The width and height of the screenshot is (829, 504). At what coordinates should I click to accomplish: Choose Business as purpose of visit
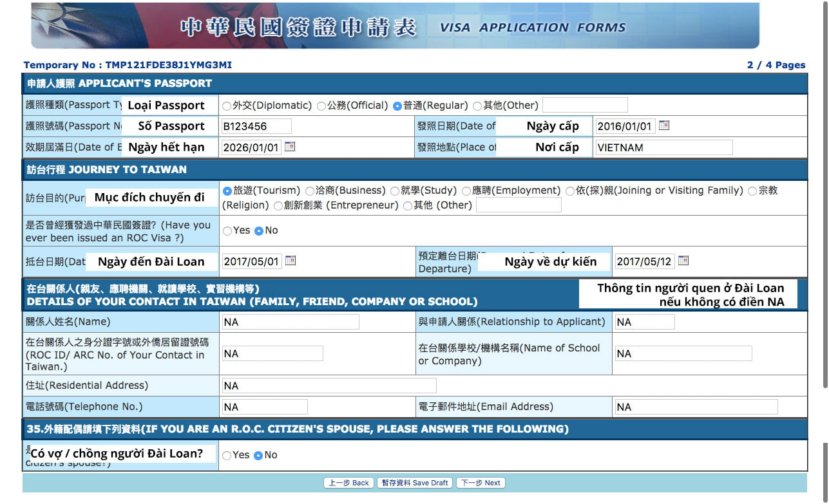[x=310, y=191]
